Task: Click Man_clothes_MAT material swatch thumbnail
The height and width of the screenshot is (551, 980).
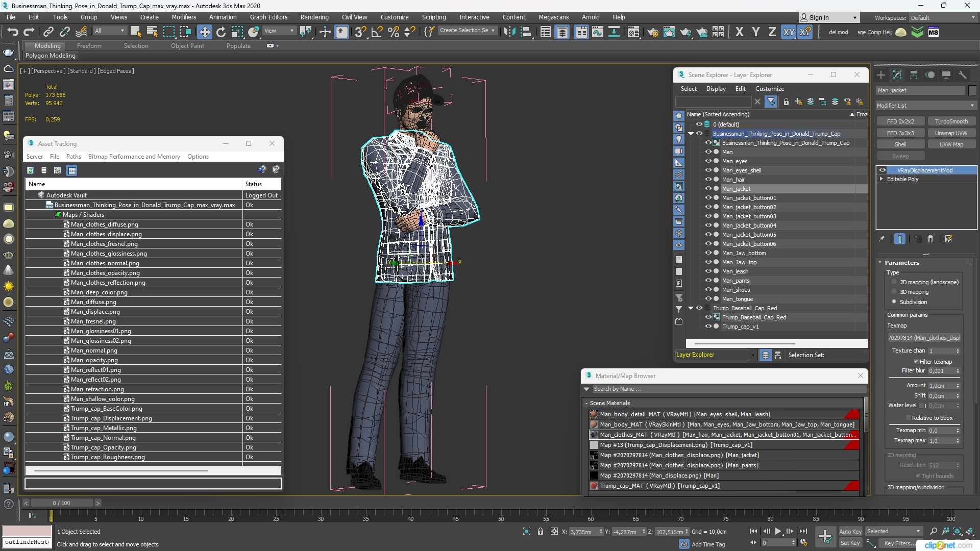Action: 594,435
